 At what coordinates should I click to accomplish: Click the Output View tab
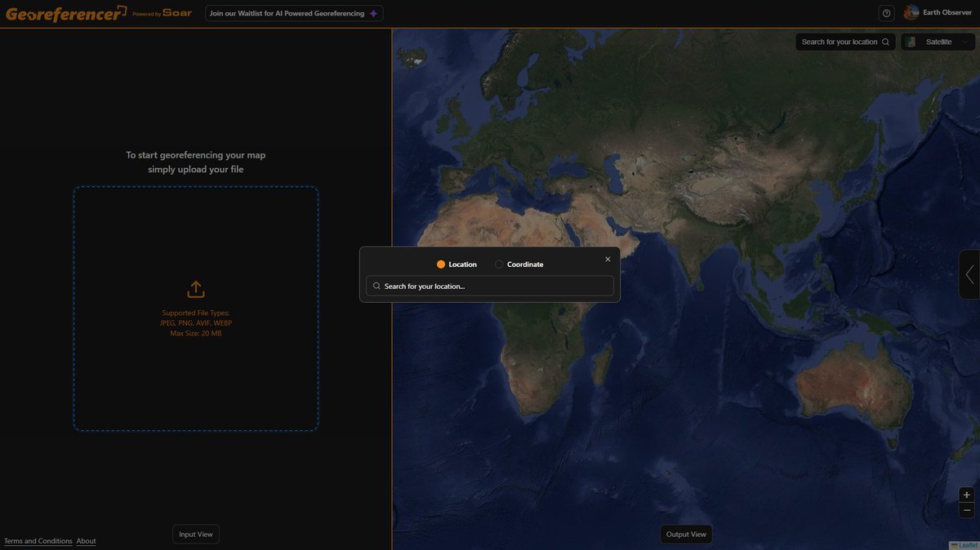pyautogui.click(x=686, y=534)
